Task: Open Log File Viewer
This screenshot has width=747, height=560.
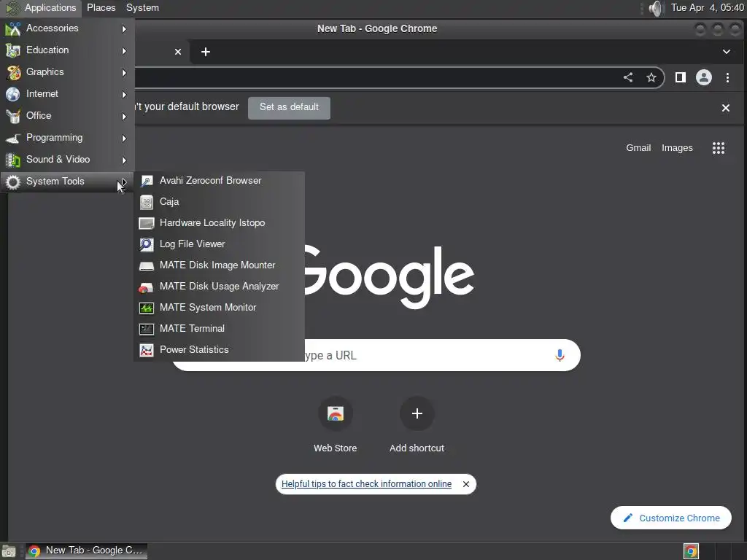Action: click(219, 244)
